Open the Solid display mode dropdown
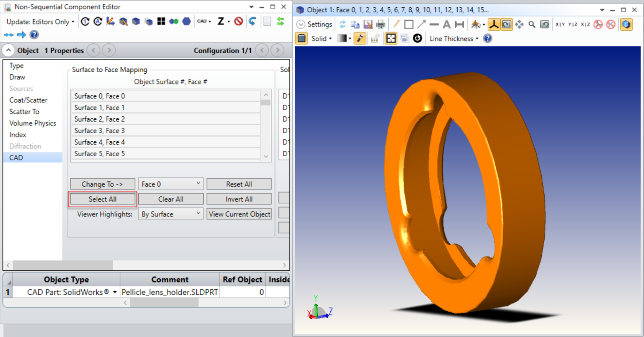The width and height of the screenshot is (644, 337). [x=321, y=38]
